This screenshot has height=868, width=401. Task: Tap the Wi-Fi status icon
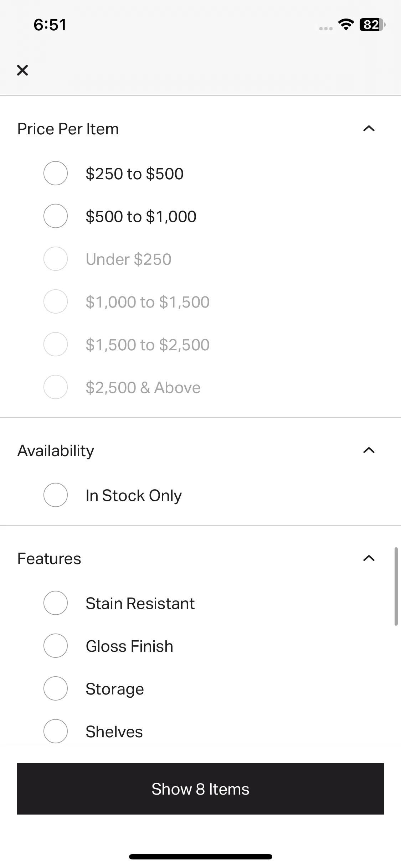(345, 25)
